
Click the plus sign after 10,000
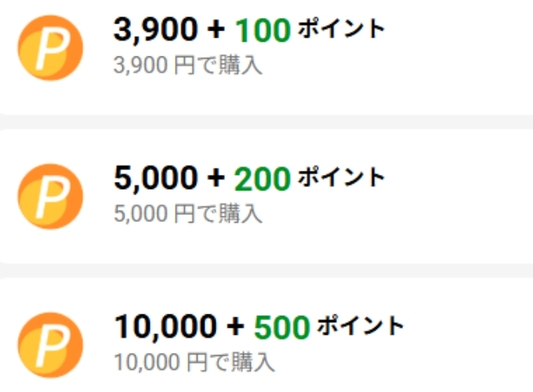pyautogui.click(x=235, y=327)
